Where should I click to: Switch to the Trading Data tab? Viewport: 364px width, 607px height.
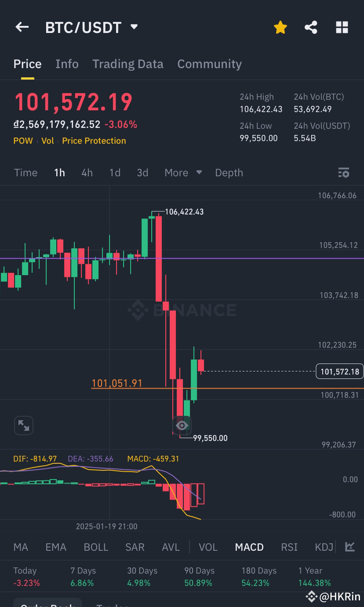128,64
